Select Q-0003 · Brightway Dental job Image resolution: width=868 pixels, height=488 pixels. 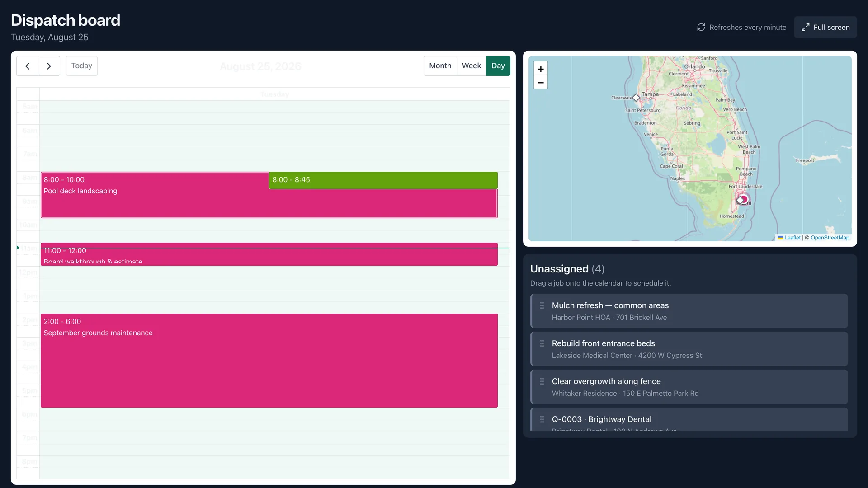(689, 419)
